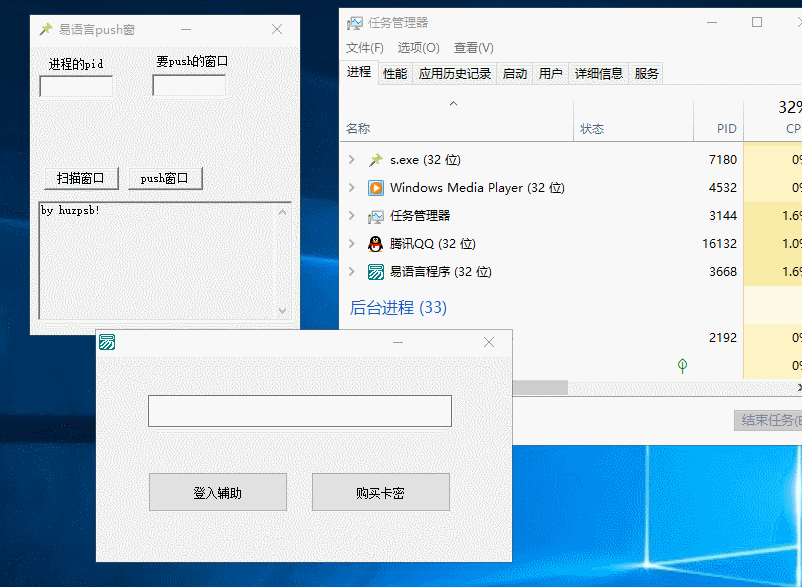The image size is (802, 587).
Task: Select PID value 7180
Action: click(723, 160)
